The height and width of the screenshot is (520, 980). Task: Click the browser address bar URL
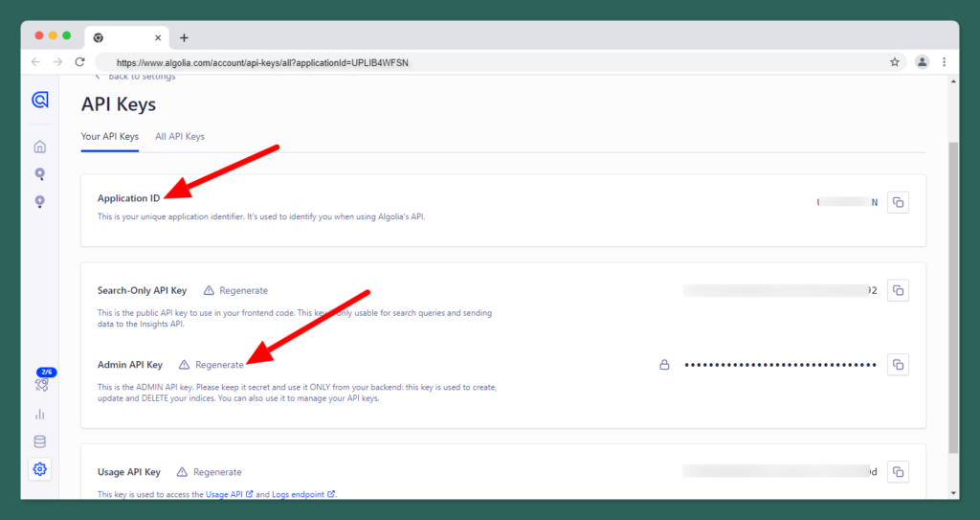[383, 62]
